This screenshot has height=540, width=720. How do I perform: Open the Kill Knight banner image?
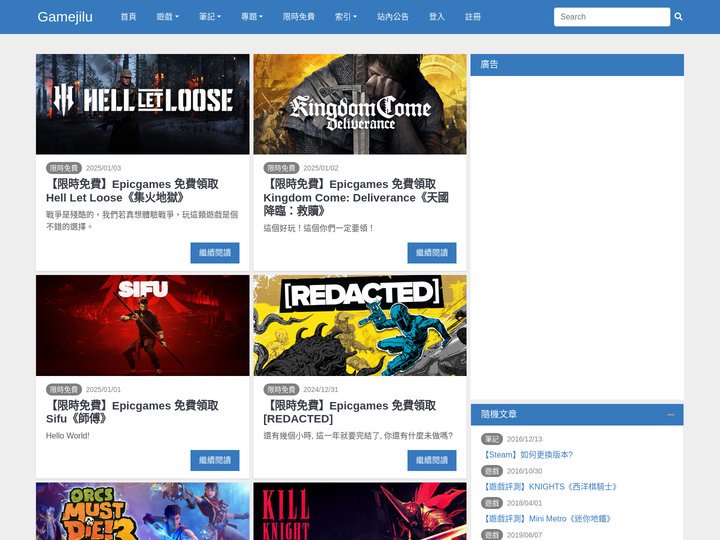360,511
